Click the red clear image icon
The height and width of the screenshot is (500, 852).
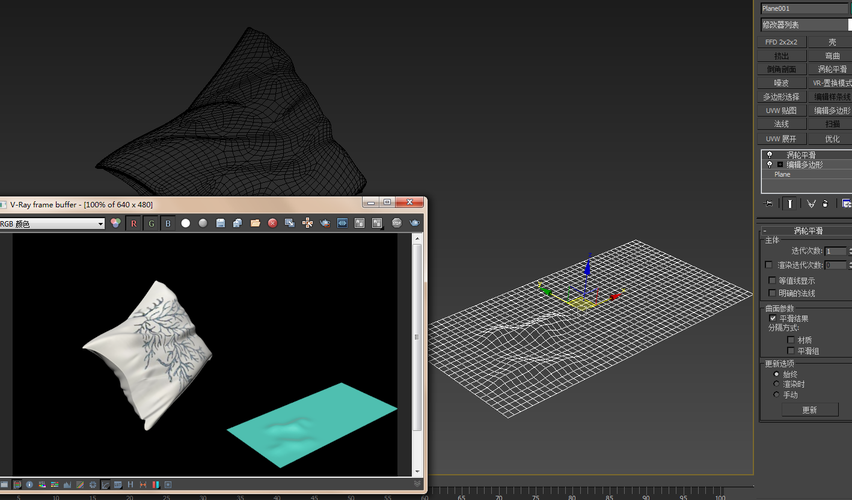[x=272, y=223]
